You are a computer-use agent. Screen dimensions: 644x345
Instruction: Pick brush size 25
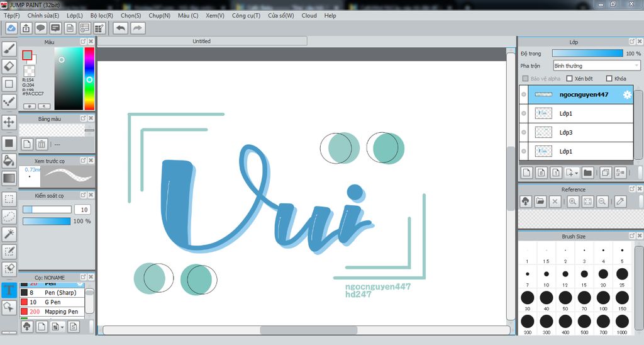click(x=622, y=277)
